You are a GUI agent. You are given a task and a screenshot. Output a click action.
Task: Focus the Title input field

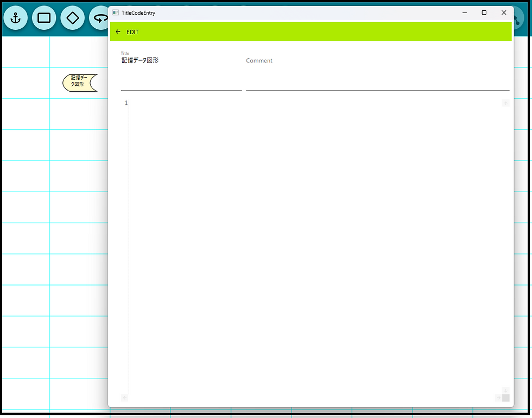181,71
